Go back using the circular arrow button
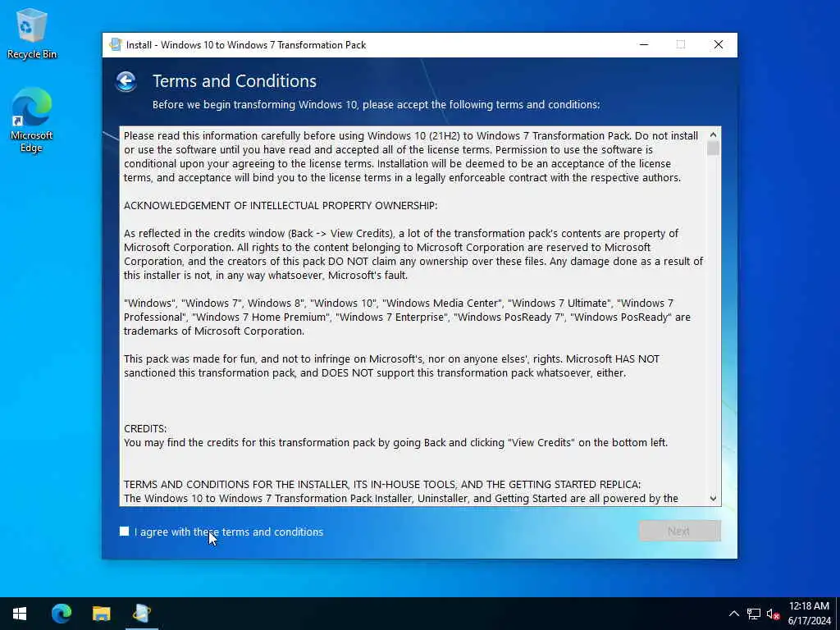The width and height of the screenshot is (840, 630). point(126,81)
